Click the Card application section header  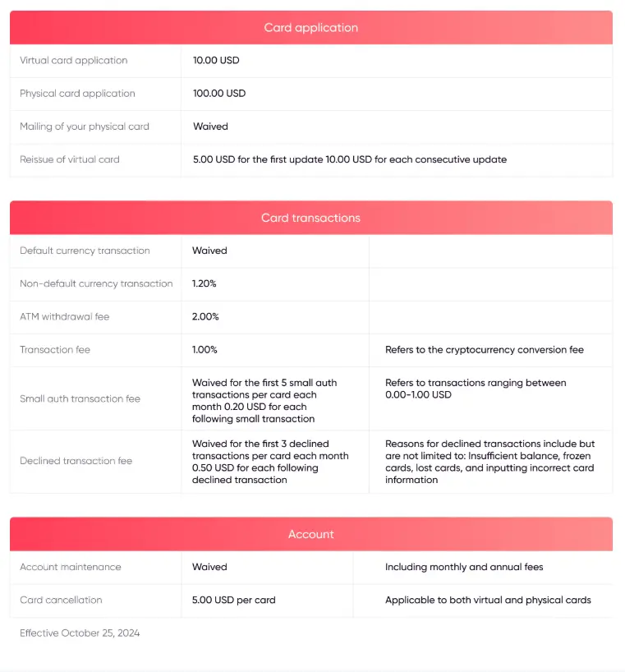311,28
